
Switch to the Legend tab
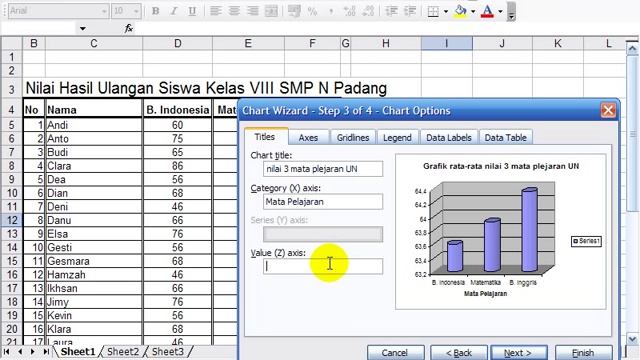pyautogui.click(x=397, y=138)
